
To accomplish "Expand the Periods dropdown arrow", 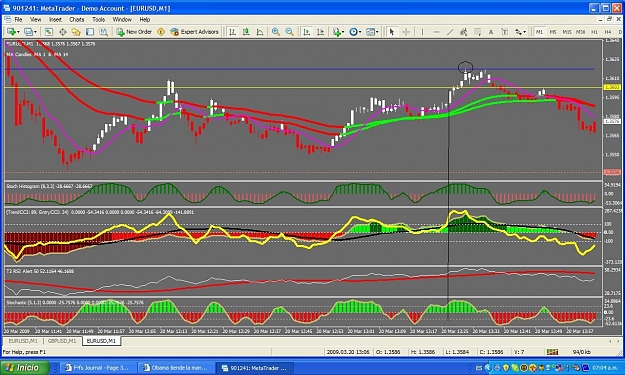I will [x=360, y=32].
